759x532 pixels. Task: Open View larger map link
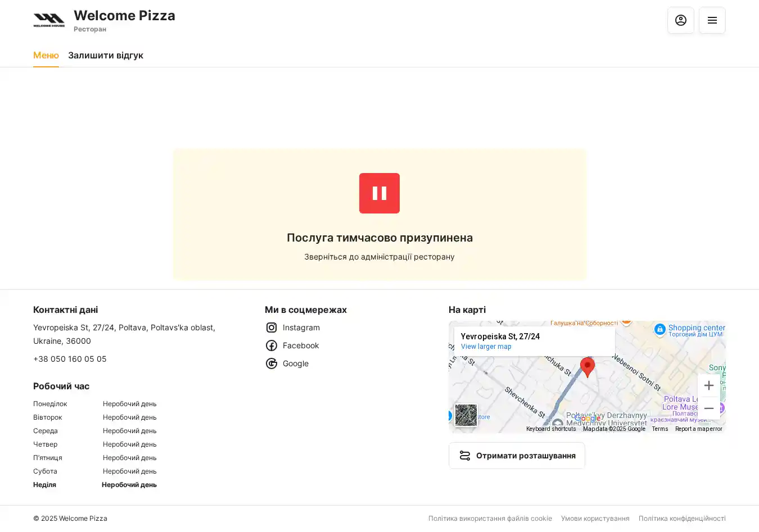click(486, 347)
